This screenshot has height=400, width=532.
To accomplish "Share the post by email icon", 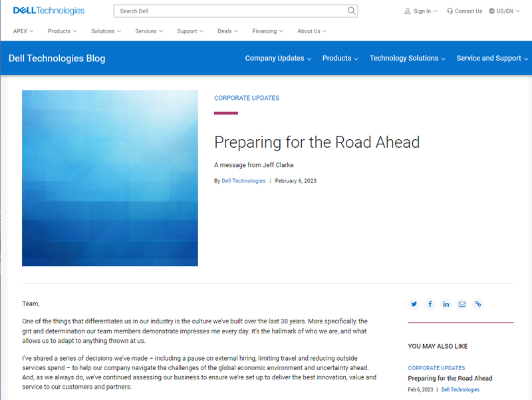I will 462,304.
